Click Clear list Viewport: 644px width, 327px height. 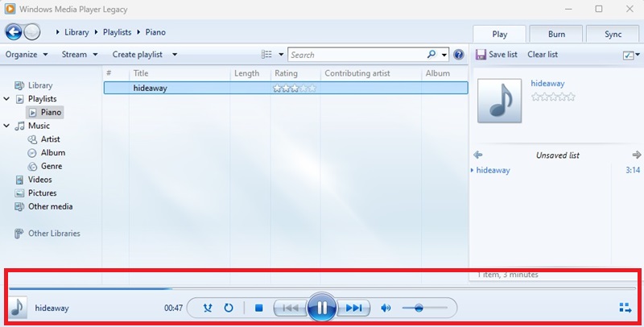point(542,54)
